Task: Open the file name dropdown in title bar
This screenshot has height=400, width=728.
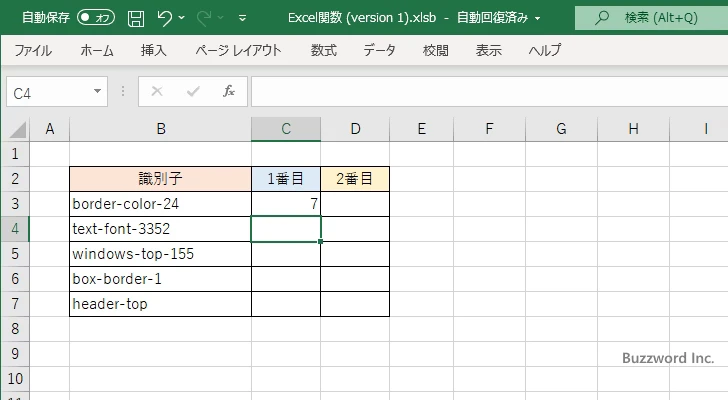Action: click(x=538, y=19)
